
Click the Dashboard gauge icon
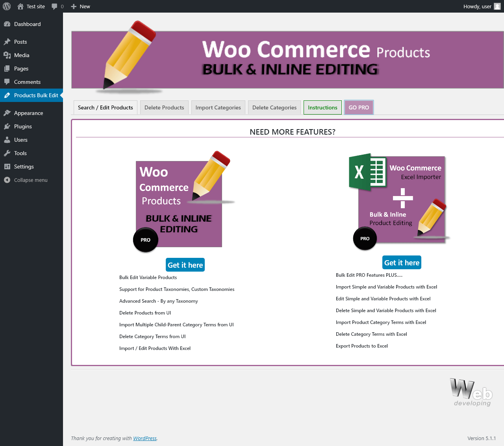coord(7,24)
